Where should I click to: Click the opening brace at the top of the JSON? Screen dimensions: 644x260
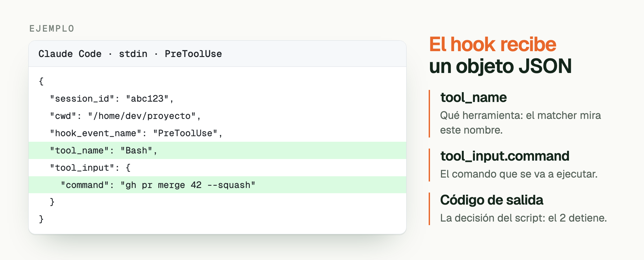41,81
